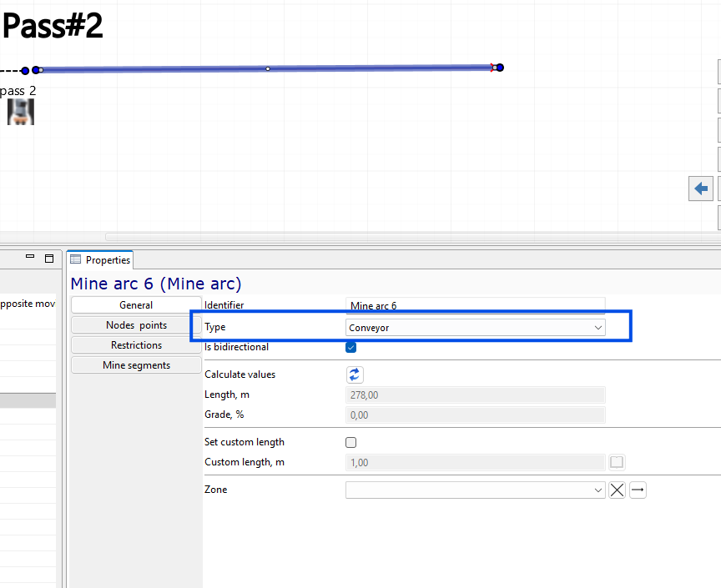721x588 pixels.
Task: Open the Restrictions section
Action: 136,345
